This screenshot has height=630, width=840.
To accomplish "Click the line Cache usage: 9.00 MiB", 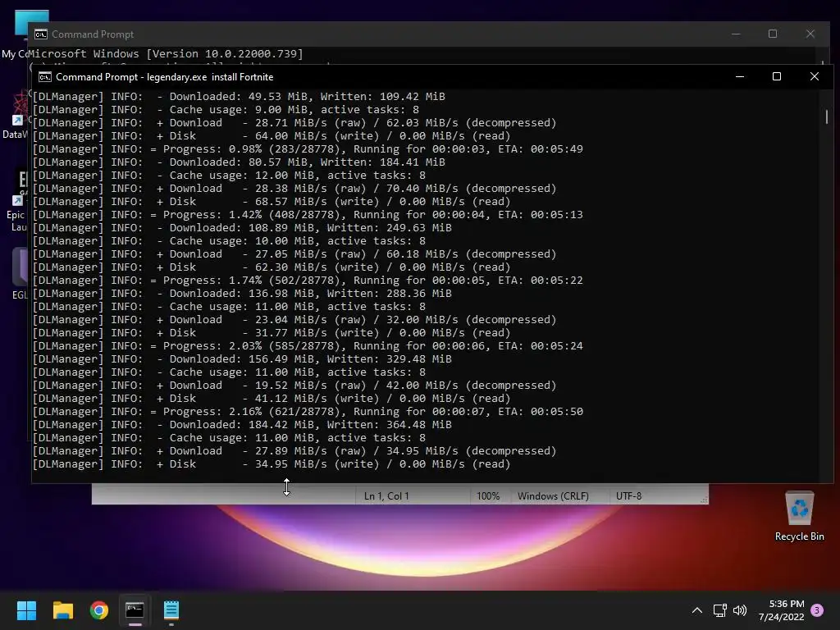I will [226, 109].
